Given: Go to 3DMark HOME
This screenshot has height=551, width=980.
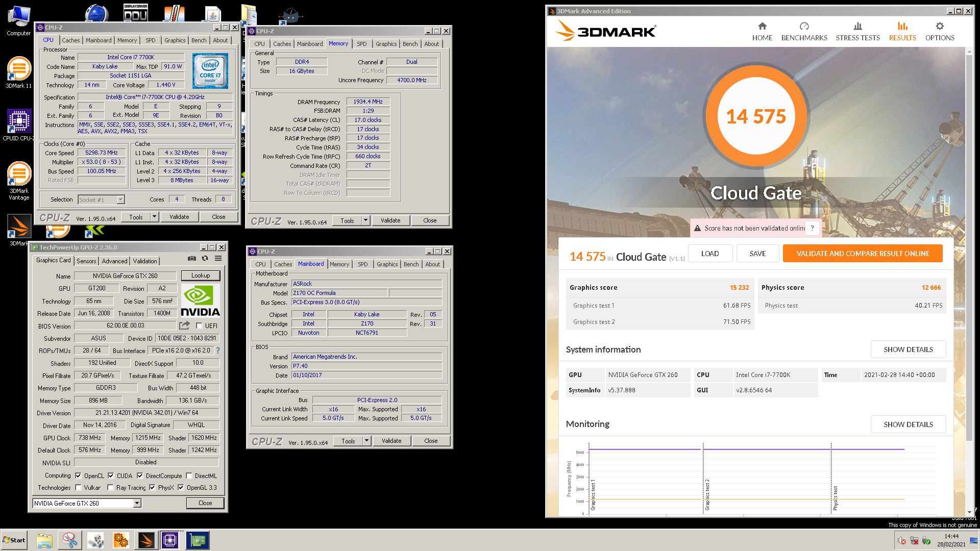Looking at the screenshot, I should pyautogui.click(x=762, y=32).
